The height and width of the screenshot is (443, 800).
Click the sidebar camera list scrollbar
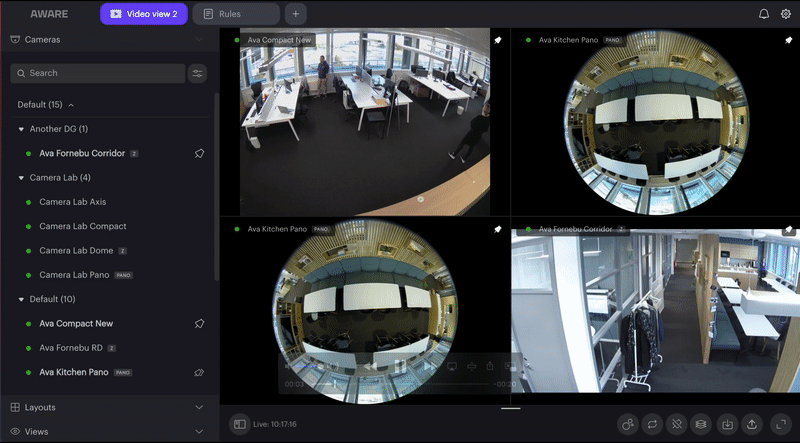(217, 186)
